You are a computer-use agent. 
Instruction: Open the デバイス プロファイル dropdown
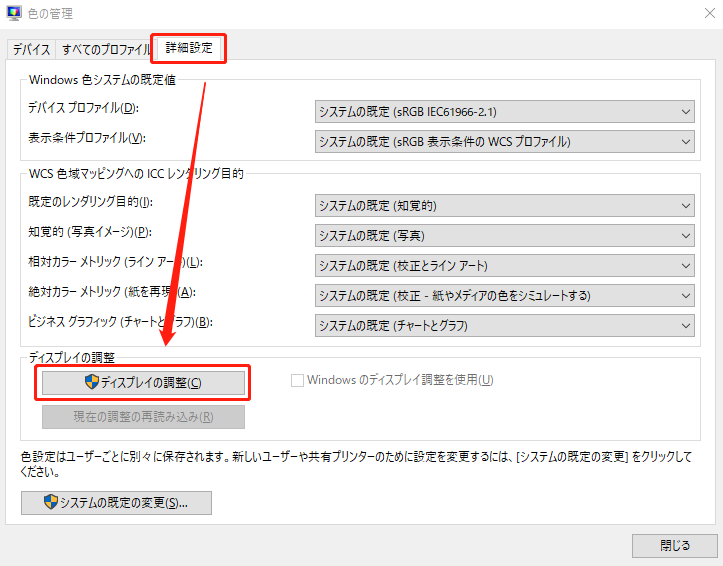[x=504, y=112]
